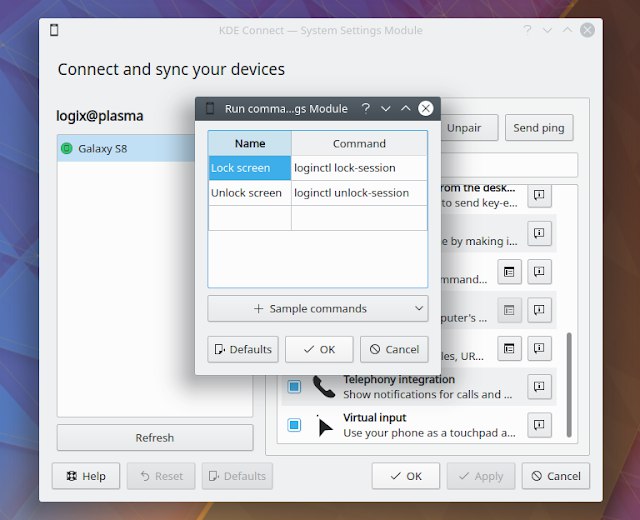Click configure icon for row ending 'puter's ...'
This screenshot has width=640, height=520.
point(509,310)
